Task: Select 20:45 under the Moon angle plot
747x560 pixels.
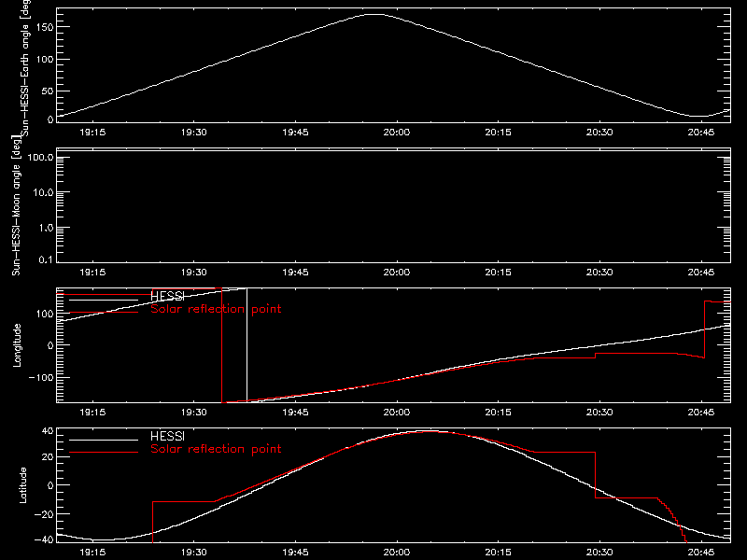Action: pos(701,273)
